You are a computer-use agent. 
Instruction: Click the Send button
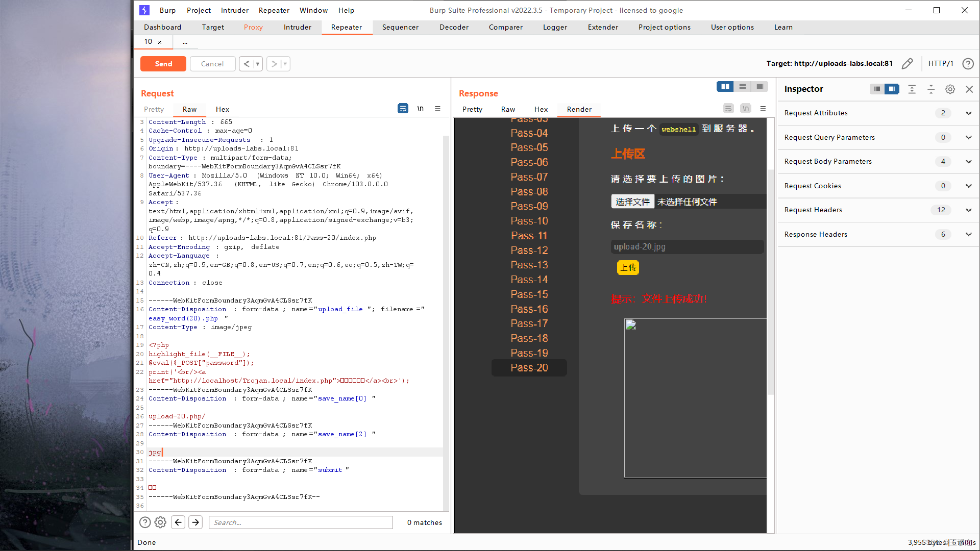click(163, 64)
